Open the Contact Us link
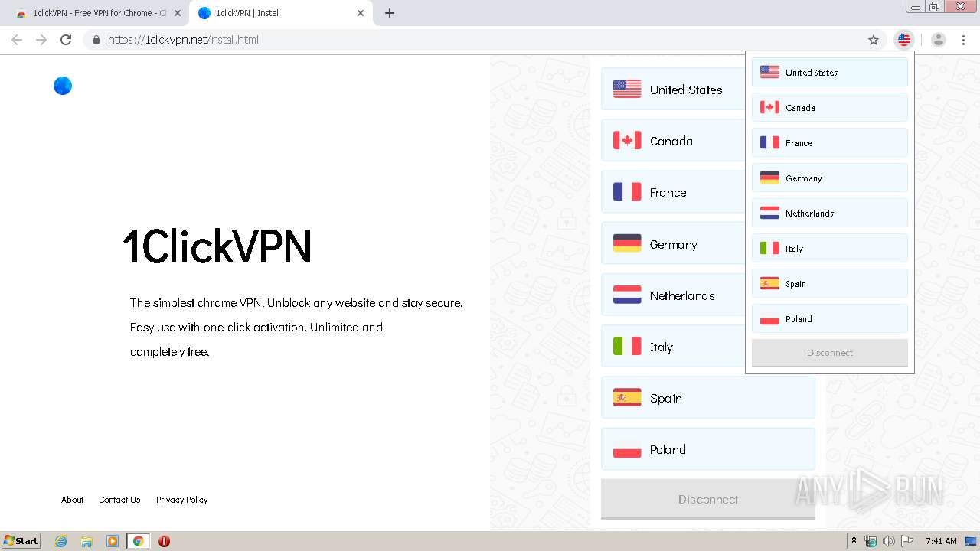 (119, 500)
